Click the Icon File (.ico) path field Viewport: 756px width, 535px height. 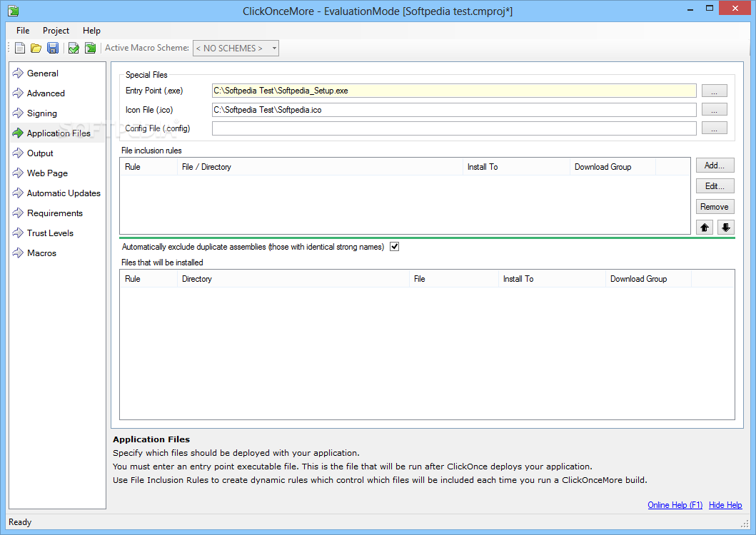pos(454,110)
